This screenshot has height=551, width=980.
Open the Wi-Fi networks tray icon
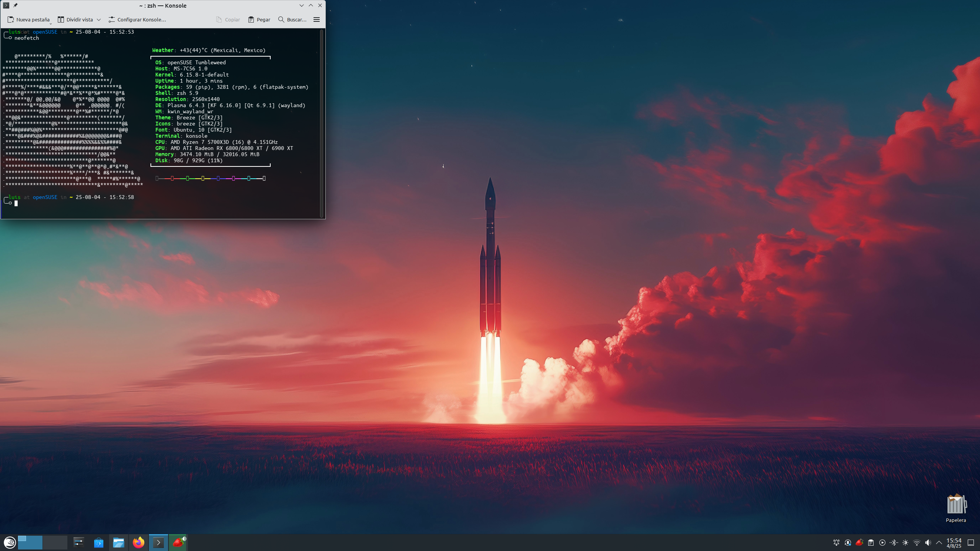(917, 543)
